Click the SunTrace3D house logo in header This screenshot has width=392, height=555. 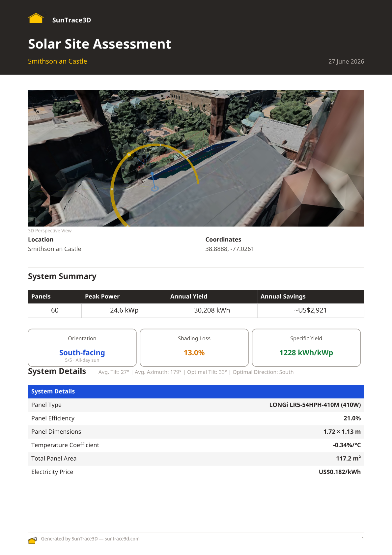(x=36, y=18)
